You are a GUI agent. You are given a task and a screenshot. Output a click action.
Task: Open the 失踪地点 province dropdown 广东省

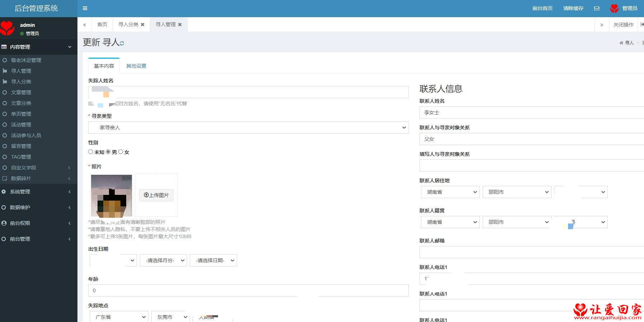point(119,317)
